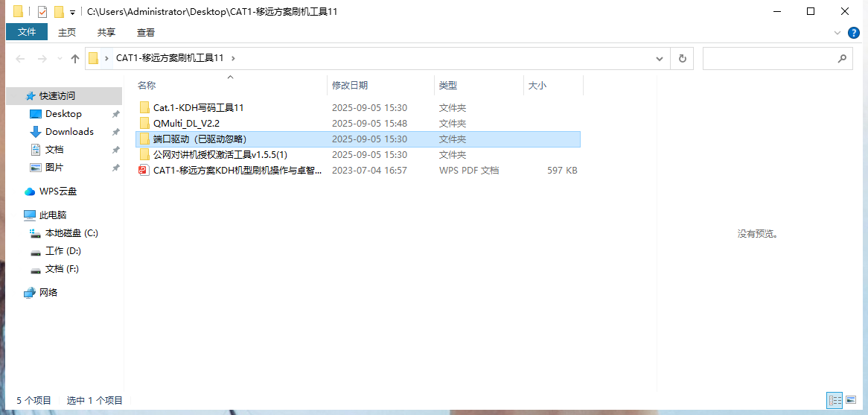
Task: Sort by the 修改日期 column header
Action: [350, 86]
